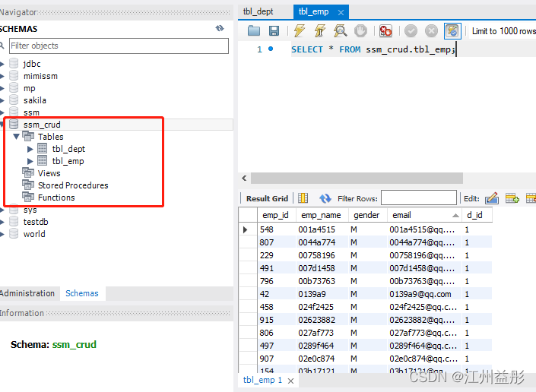This screenshot has height=392, width=536.
Task: Select the Functions node
Action: (56, 198)
